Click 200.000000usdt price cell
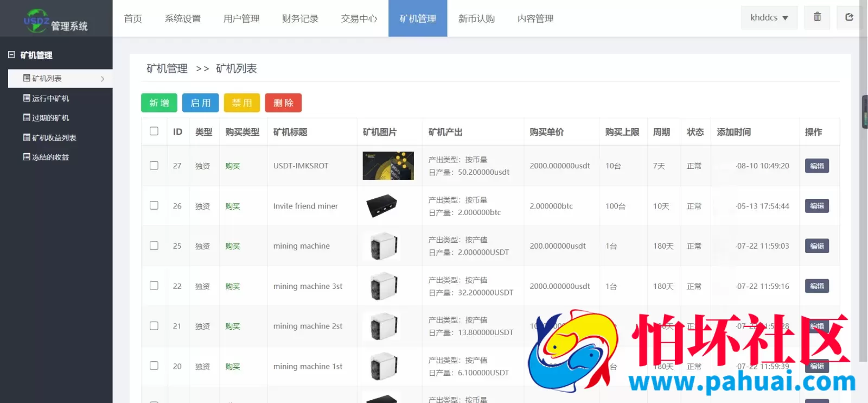The width and height of the screenshot is (868, 403). pyautogui.click(x=558, y=246)
